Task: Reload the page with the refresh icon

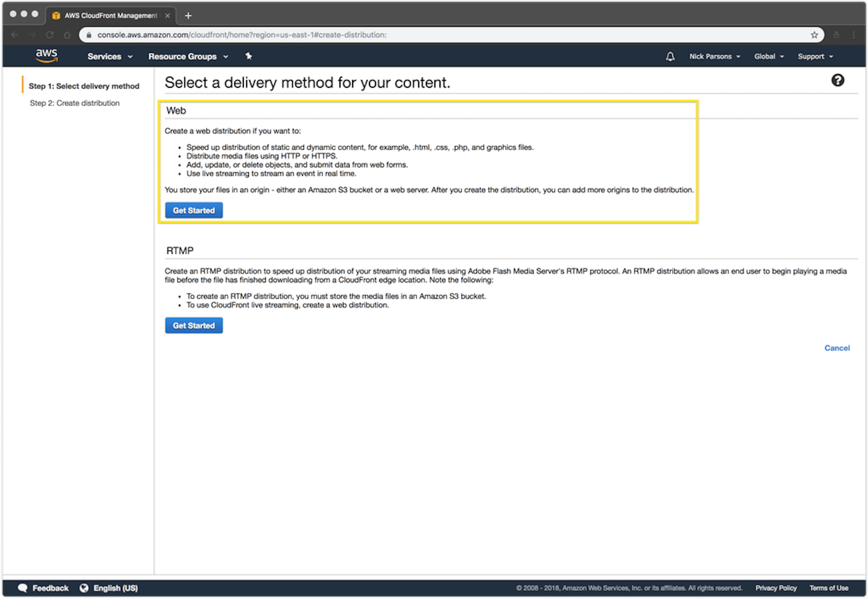Action: [x=50, y=35]
